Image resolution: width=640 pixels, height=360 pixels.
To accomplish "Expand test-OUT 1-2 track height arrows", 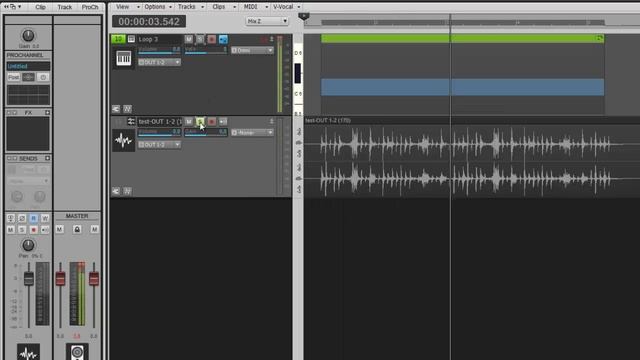I will [271, 122].
